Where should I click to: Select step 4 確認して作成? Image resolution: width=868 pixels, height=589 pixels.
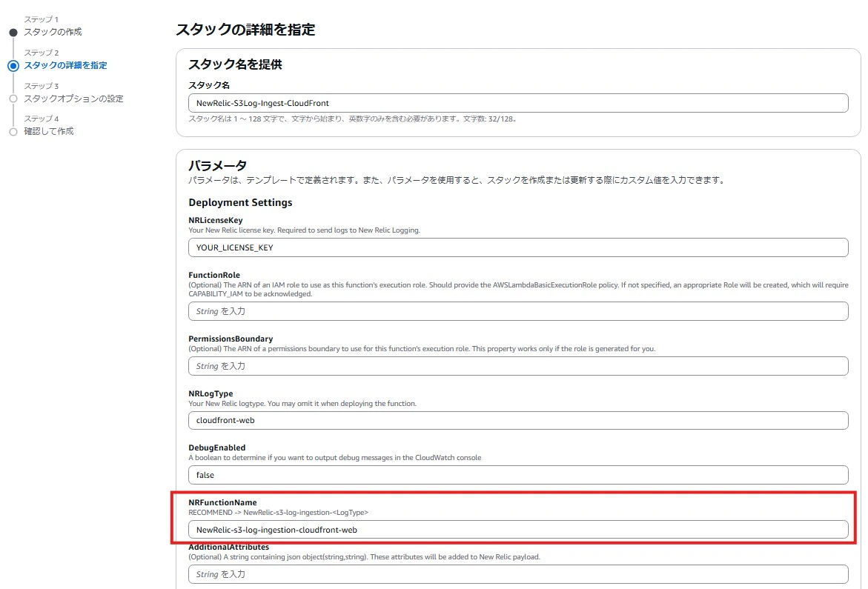[49, 131]
